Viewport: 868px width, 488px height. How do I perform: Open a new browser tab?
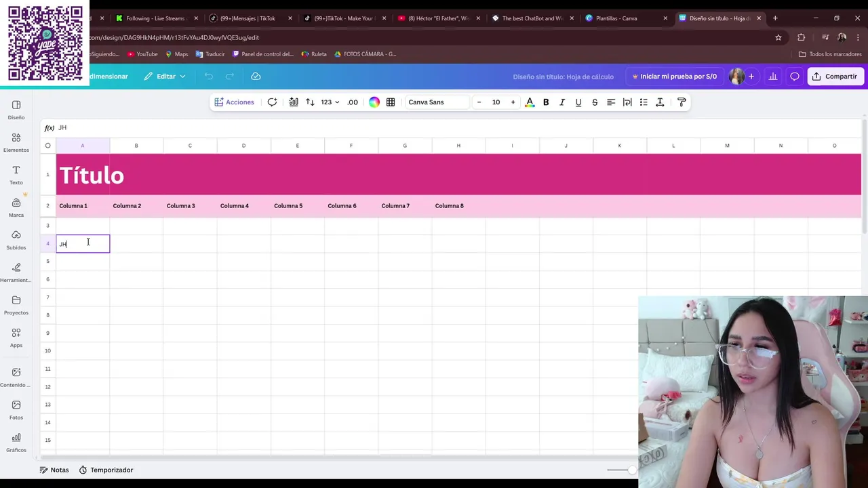776,18
